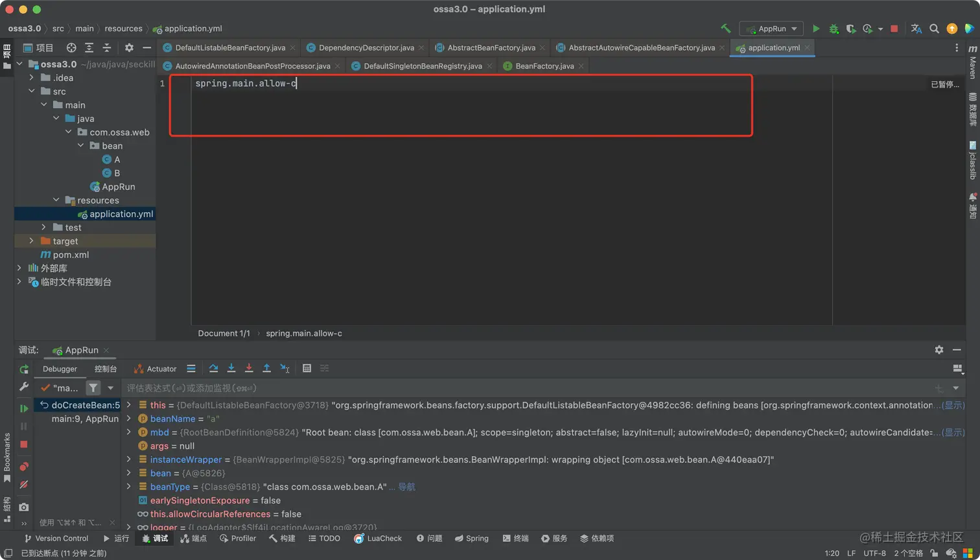The image size is (980, 560).
Task: Open Version Control tool window
Action: coord(56,538)
